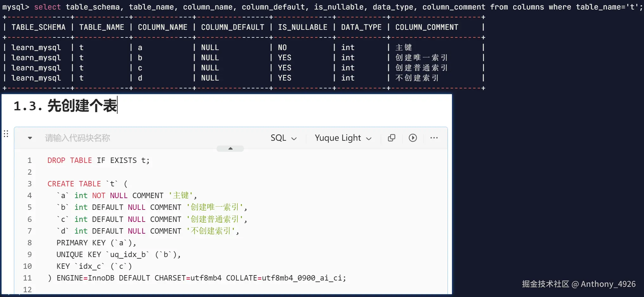
Task: Open the SQL language dropdown
Action: (284, 138)
